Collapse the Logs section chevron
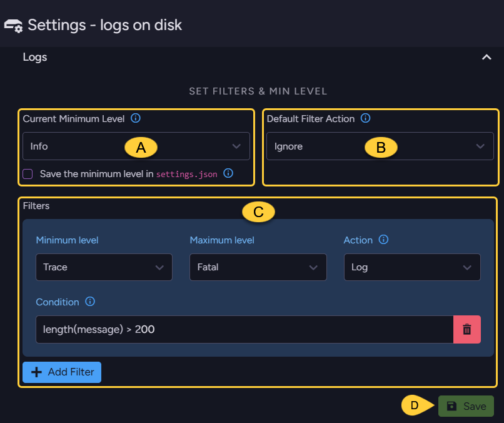Viewport: 504px width, 423px height. pyautogui.click(x=486, y=58)
